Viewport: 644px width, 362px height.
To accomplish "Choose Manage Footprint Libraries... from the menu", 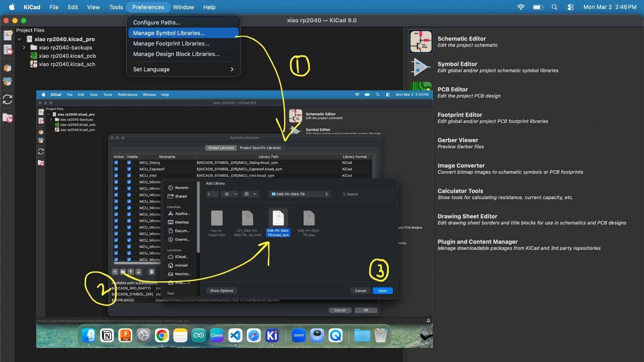I will (171, 44).
